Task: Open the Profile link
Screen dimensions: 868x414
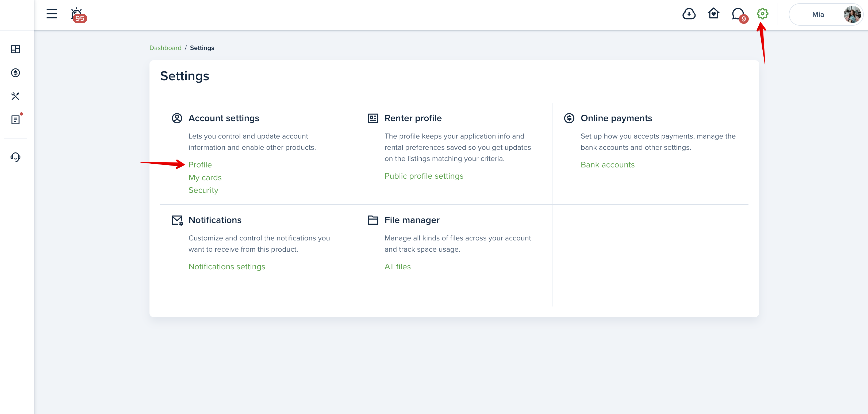Action: point(200,164)
